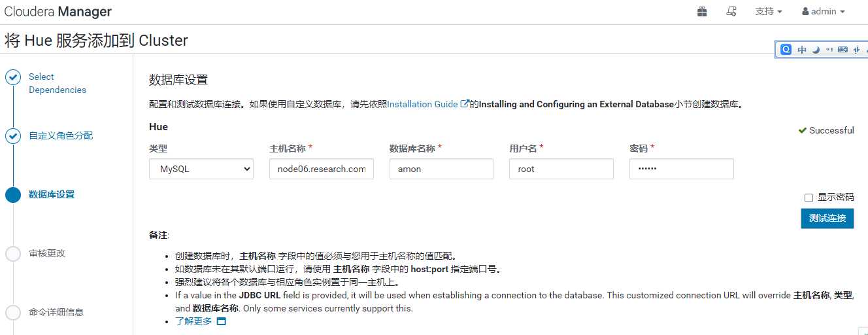Click the 主机名称 input field
The image size is (868, 335).
(321, 169)
